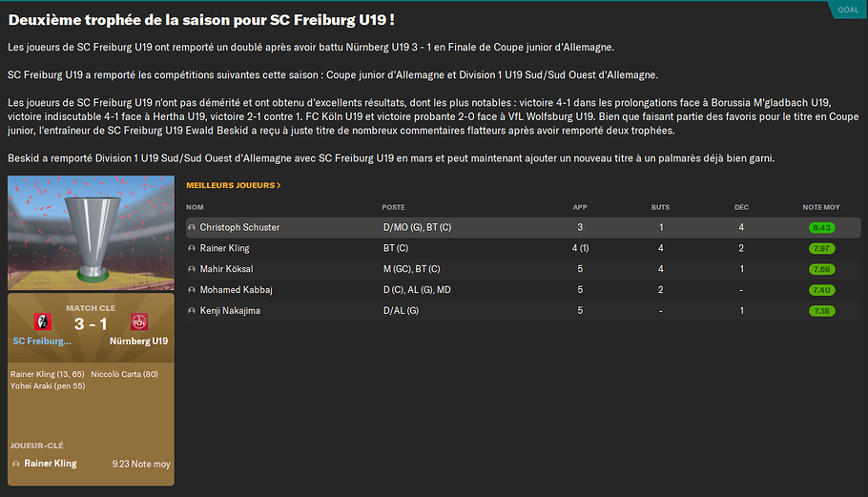Click the player icon next to Kenji Nakajima
Image resolution: width=868 pixels, height=497 pixels.
pos(192,311)
